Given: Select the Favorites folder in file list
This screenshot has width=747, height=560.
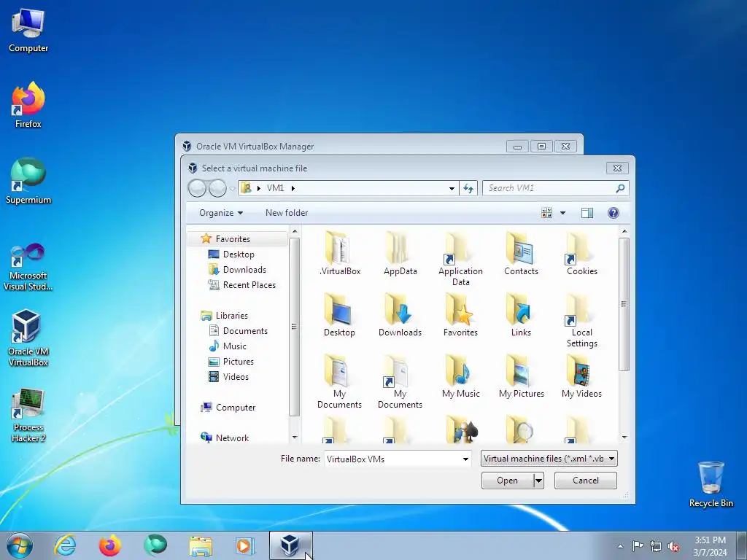Looking at the screenshot, I should [x=460, y=315].
